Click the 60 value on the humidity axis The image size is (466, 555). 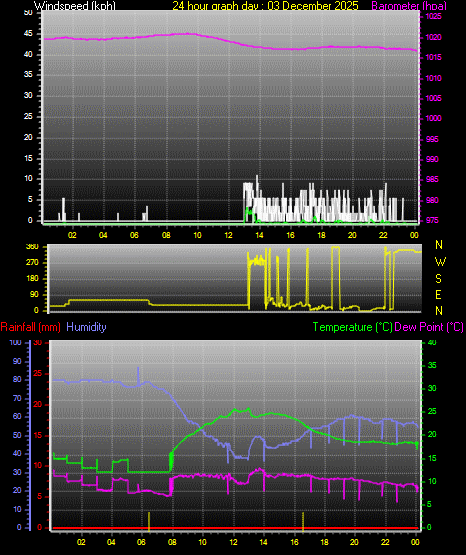pos(17,416)
